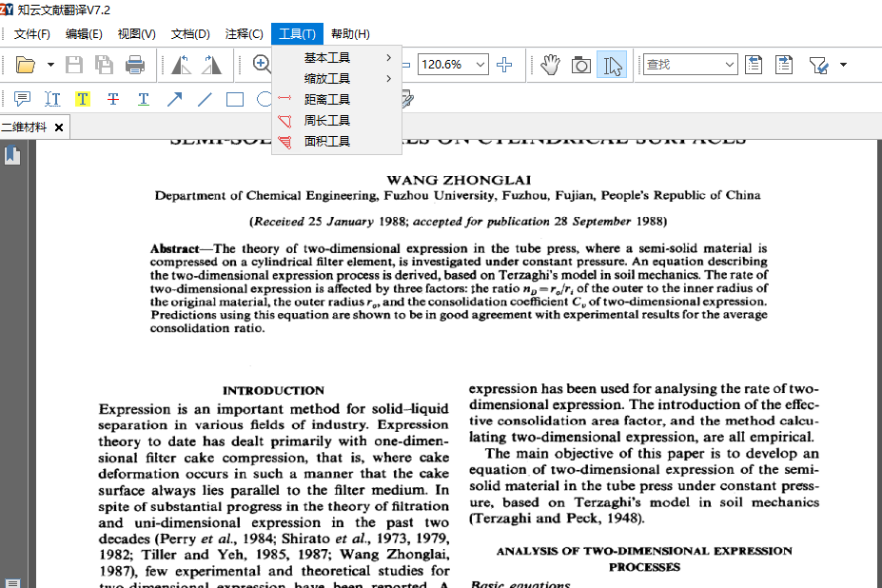Select the line drawing tool
This screenshot has width=882, height=588.
(x=205, y=100)
